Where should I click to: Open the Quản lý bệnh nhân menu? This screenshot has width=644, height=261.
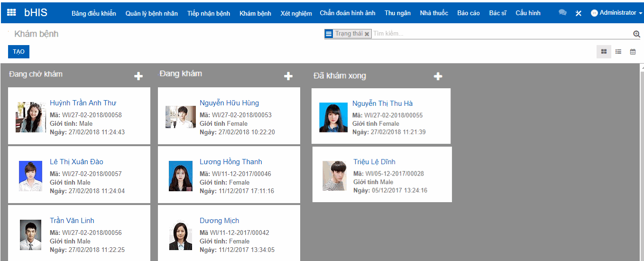coord(152,13)
